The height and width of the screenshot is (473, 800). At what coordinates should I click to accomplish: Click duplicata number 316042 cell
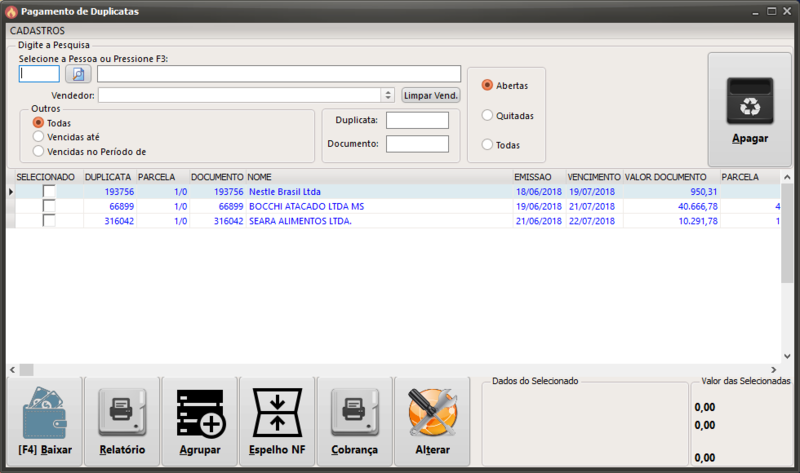tap(110, 221)
